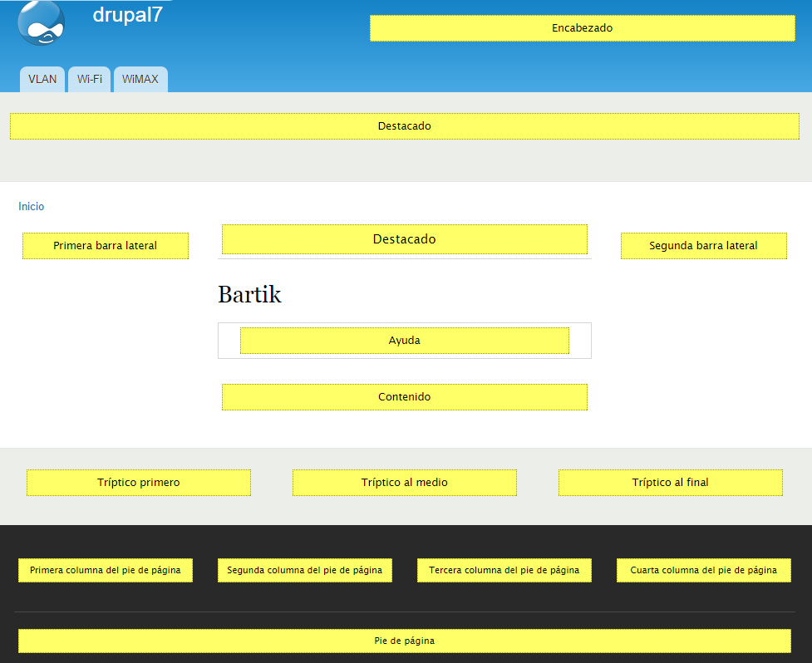Select Segunda columna del pie de página

304,570
